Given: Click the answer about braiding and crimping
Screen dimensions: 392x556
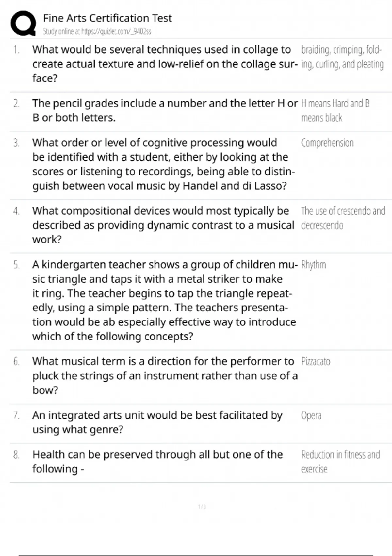Looking at the screenshot, I should pyautogui.click(x=342, y=57).
